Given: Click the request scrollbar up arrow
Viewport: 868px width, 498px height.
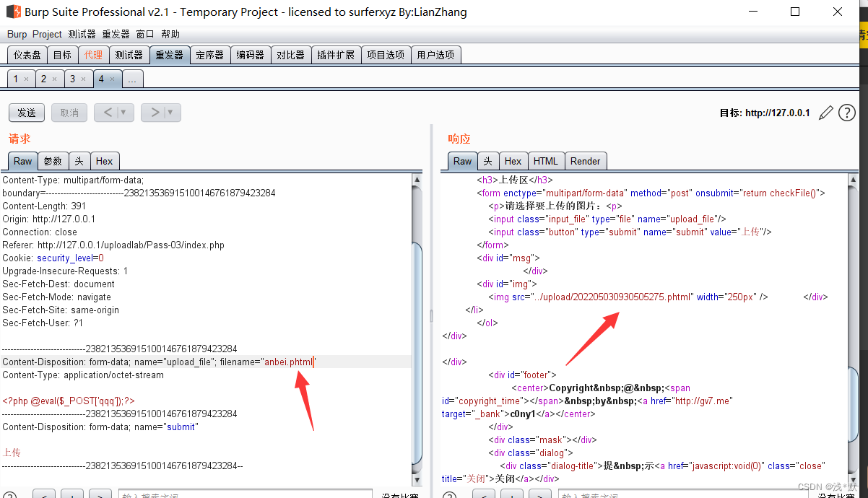Looking at the screenshot, I should 417,179.
